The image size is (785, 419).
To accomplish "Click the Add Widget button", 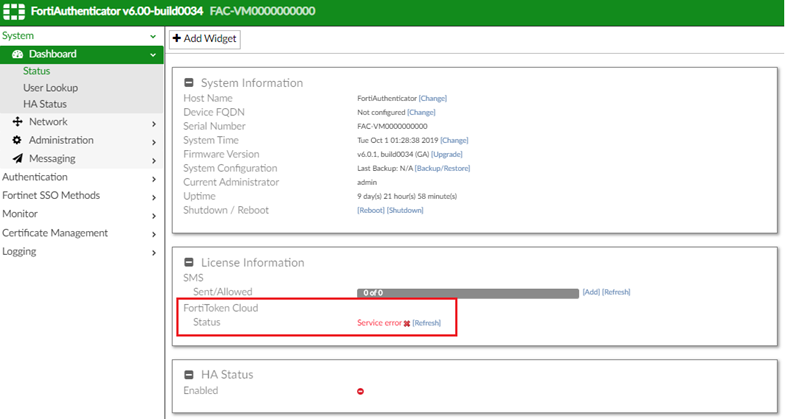I will [x=205, y=38].
